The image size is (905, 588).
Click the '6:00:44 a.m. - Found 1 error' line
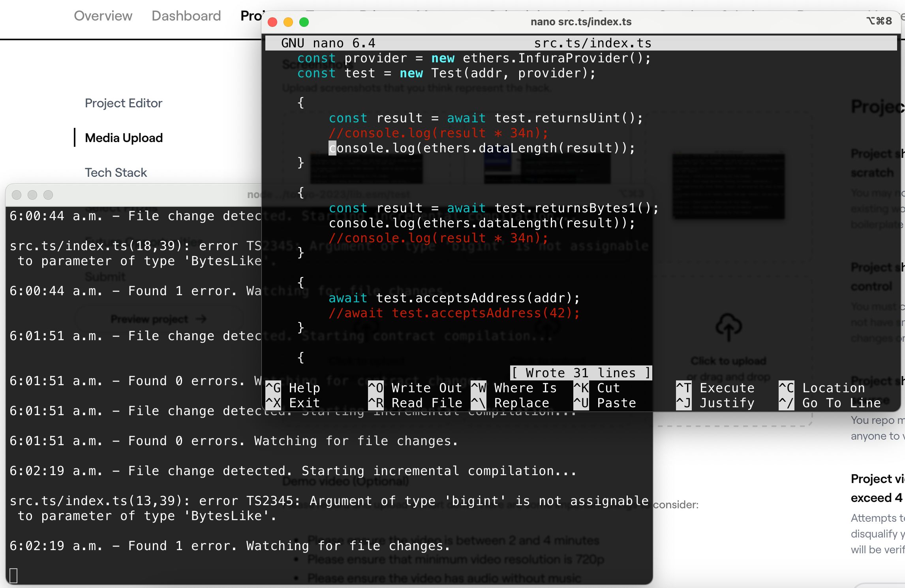[x=135, y=291]
